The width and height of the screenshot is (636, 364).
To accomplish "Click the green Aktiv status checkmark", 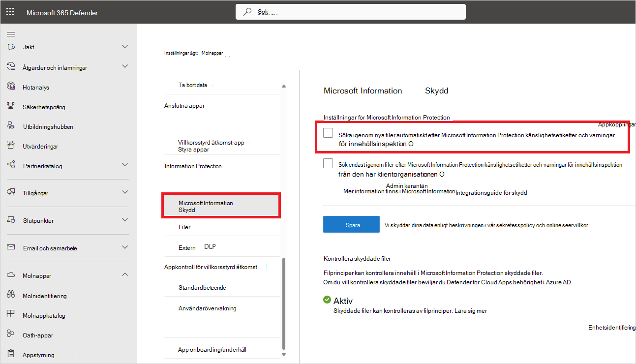I will click(x=327, y=300).
